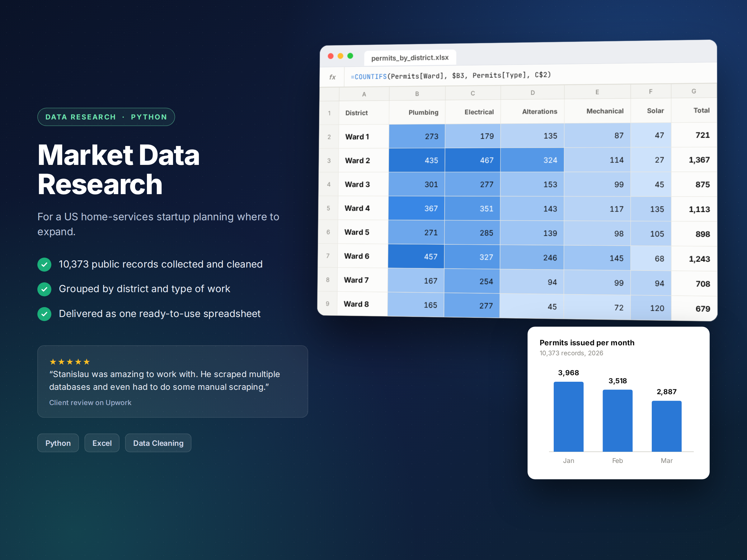Click Ward 7 Total cell '708'

pos(694,284)
